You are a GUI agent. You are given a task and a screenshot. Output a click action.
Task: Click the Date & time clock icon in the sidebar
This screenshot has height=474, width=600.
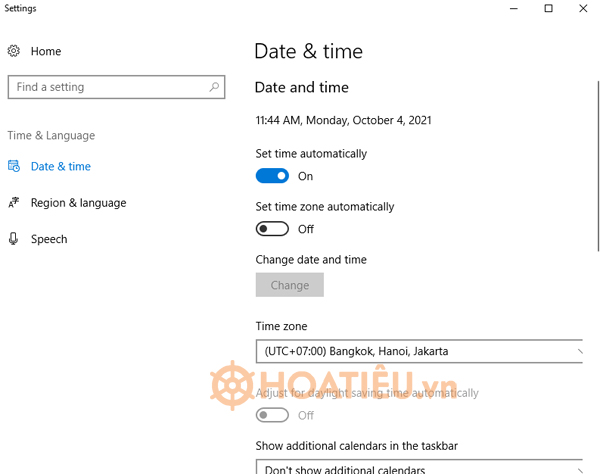[14, 166]
